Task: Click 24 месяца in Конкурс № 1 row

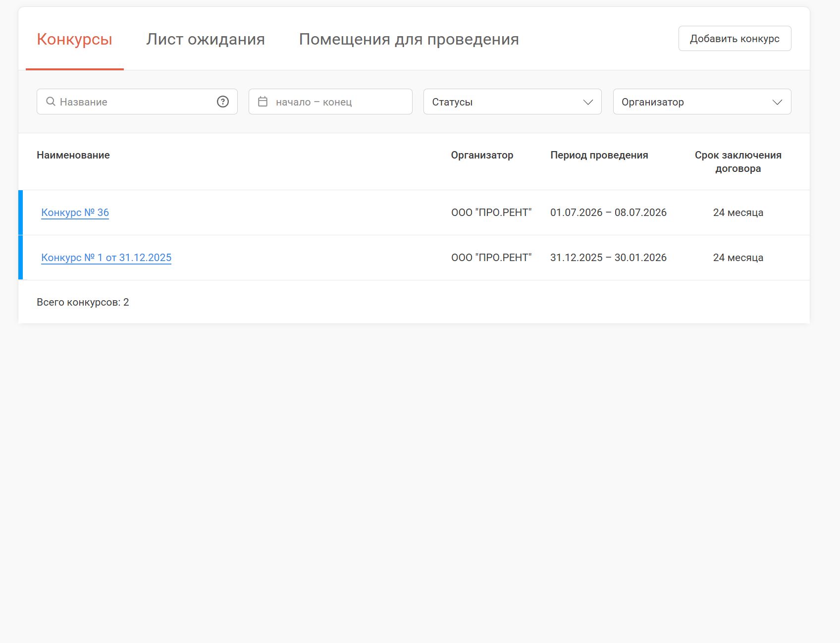Action: (x=738, y=258)
